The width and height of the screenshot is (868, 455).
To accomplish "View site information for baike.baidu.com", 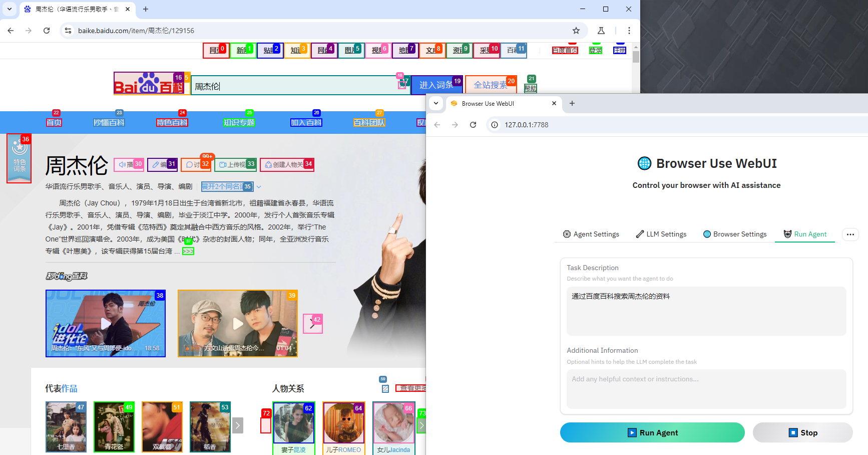I will (x=68, y=31).
